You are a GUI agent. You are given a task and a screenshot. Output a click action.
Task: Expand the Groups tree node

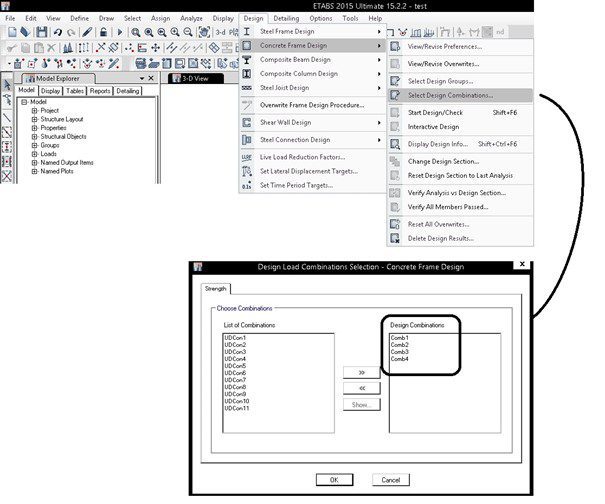(35, 145)
